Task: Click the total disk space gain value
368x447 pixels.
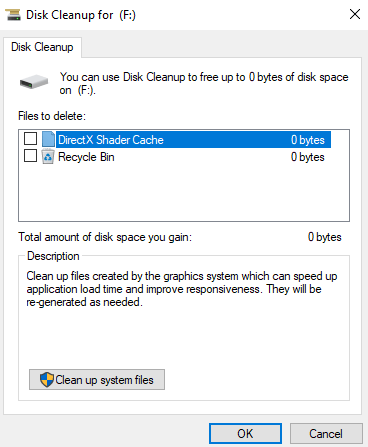Action: pos(325,237)
